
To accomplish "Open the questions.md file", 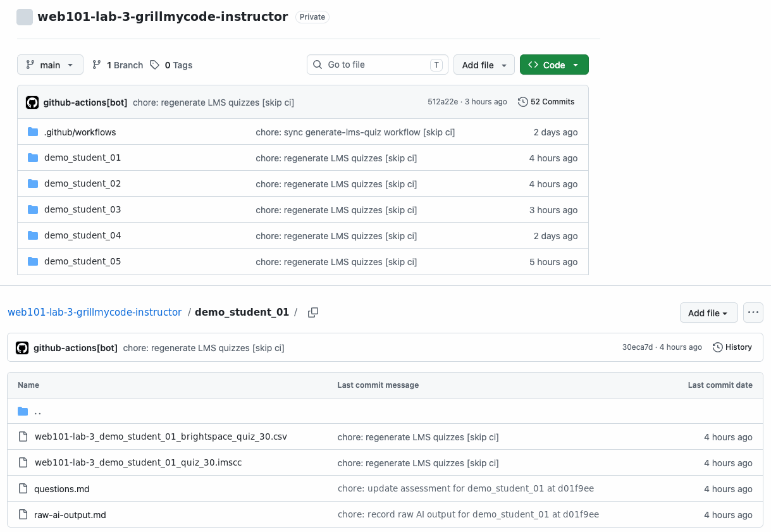I will click(62, 488).
